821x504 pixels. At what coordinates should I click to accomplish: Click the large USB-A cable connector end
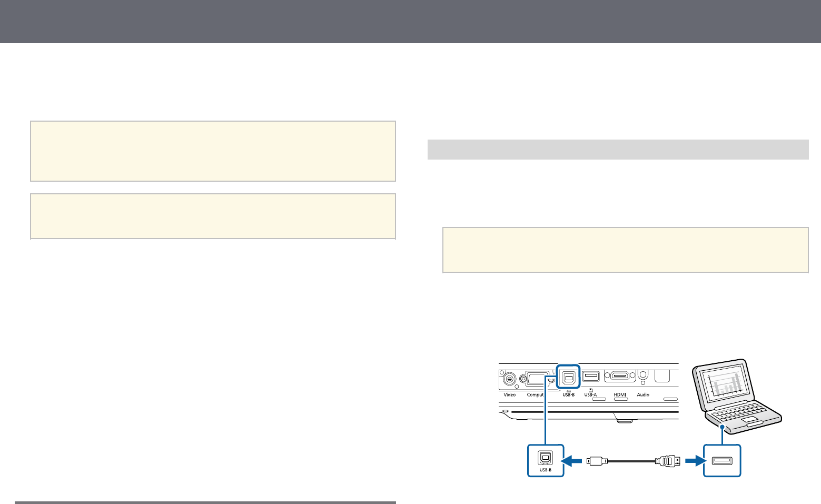point(667,461)
